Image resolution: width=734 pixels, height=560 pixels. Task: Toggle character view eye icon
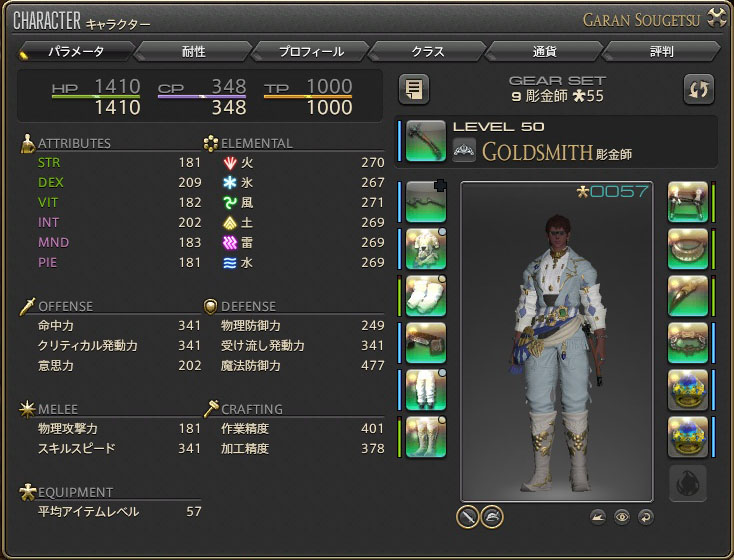coord(622,517)
